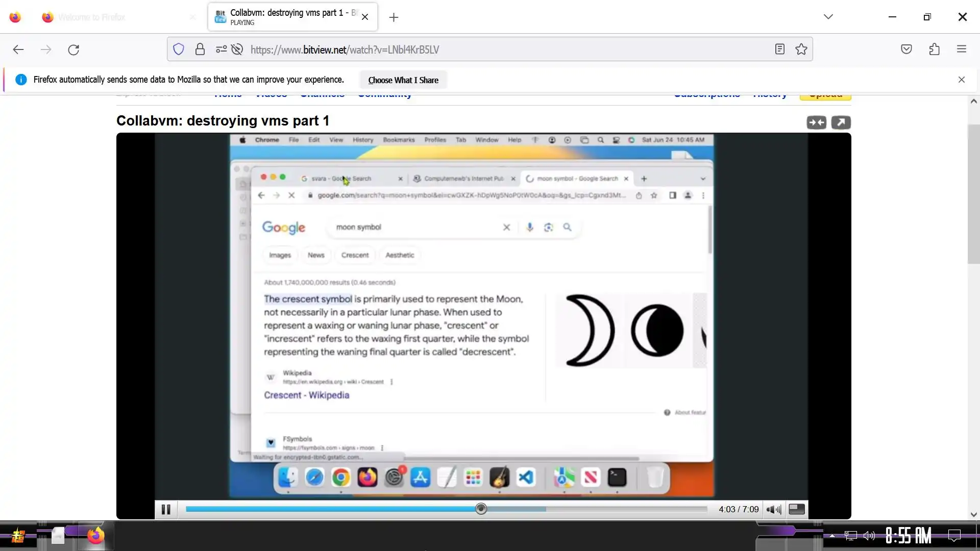Open Firefox tracking protection shield

pos(178,49)
